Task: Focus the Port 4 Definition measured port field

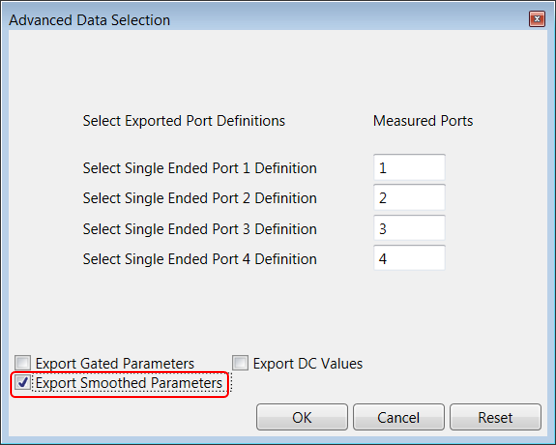Action: click(x=409, y=258)
